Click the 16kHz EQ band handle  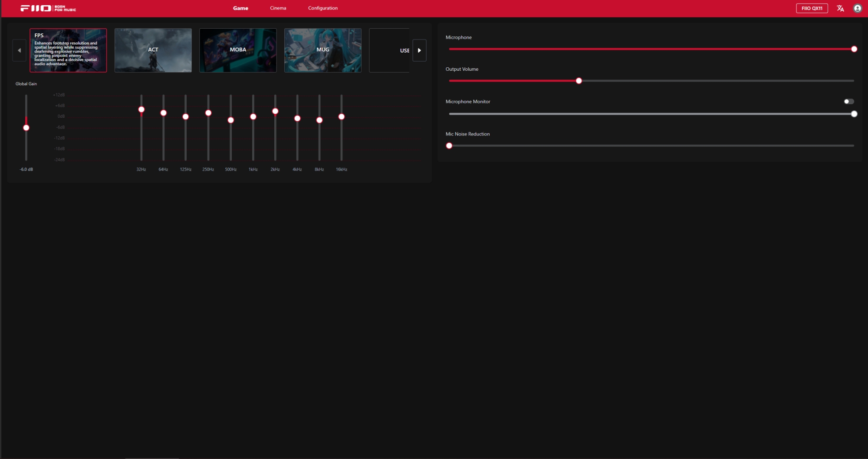[x=342, y=117]
